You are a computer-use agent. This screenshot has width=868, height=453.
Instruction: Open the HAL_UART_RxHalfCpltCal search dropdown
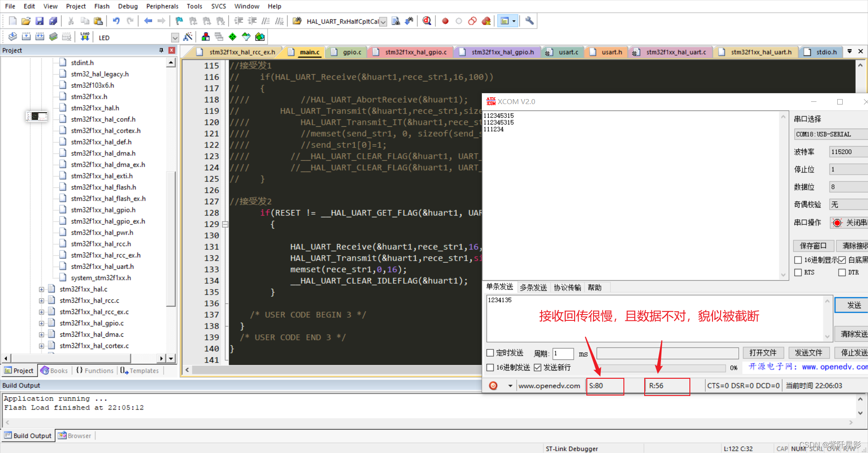383,22
